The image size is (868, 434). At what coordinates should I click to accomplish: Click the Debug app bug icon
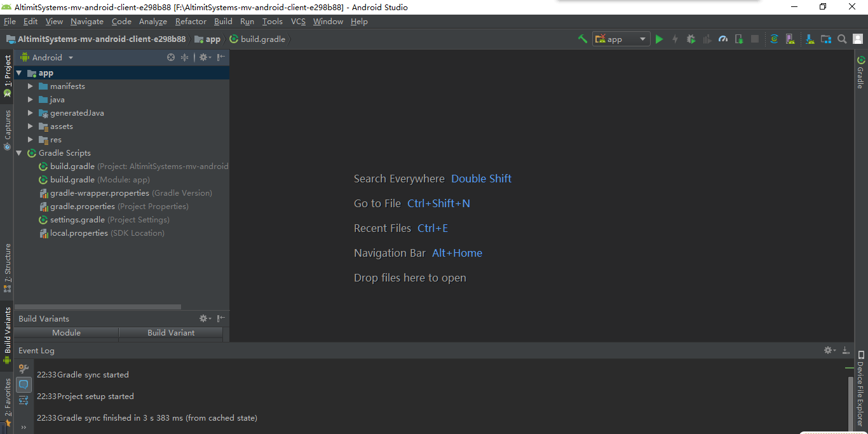691,39
